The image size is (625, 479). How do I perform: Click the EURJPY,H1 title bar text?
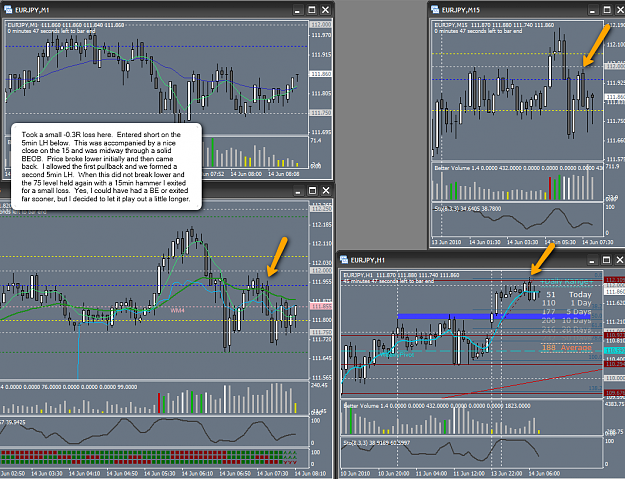click(368, 260)
